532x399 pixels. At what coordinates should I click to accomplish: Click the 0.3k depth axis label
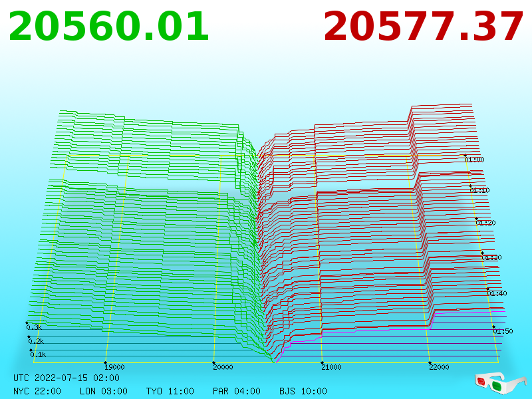[34, 327]
